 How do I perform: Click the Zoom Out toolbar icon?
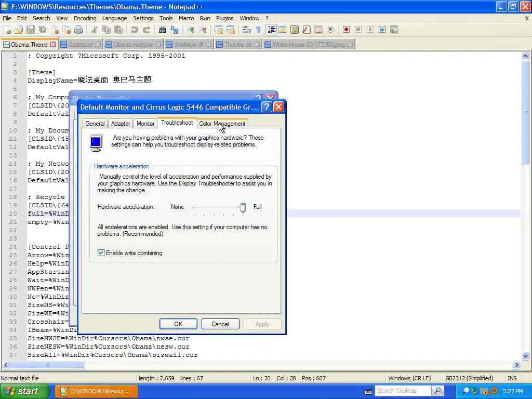[x=203, y=30]
